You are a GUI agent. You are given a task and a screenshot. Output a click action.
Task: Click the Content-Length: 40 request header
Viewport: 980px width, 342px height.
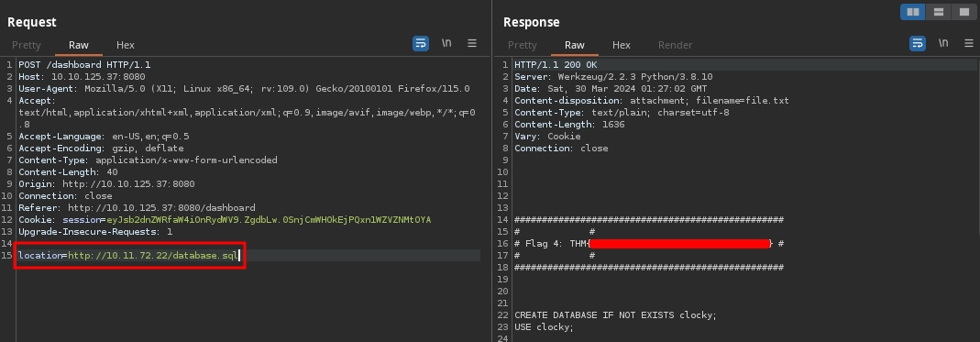click(68, 172)
